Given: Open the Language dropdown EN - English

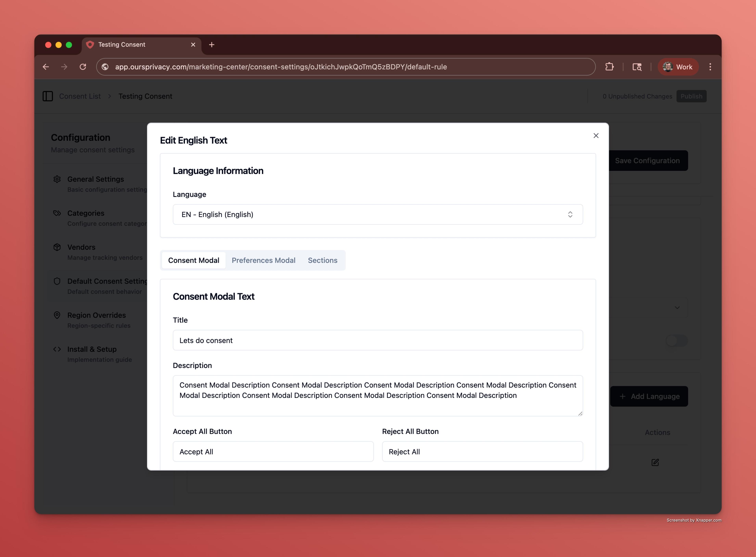Looking at the screenshot, I should coord(377,214).
